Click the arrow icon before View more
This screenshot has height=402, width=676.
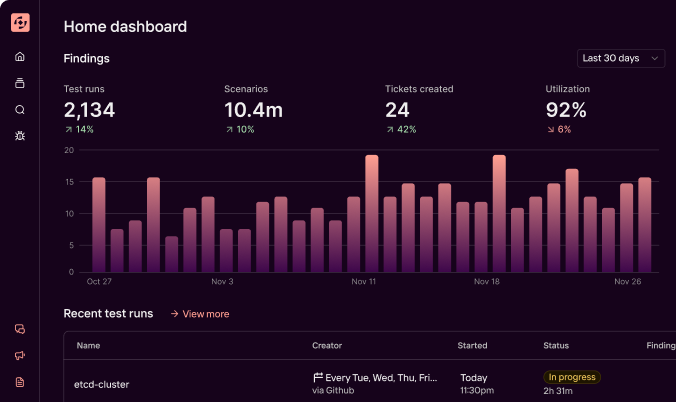(175, 314)
